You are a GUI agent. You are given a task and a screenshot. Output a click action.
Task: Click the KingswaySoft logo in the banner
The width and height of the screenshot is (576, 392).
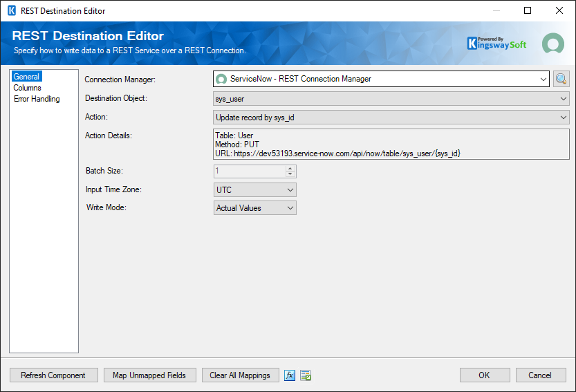[x=496, y=44]
